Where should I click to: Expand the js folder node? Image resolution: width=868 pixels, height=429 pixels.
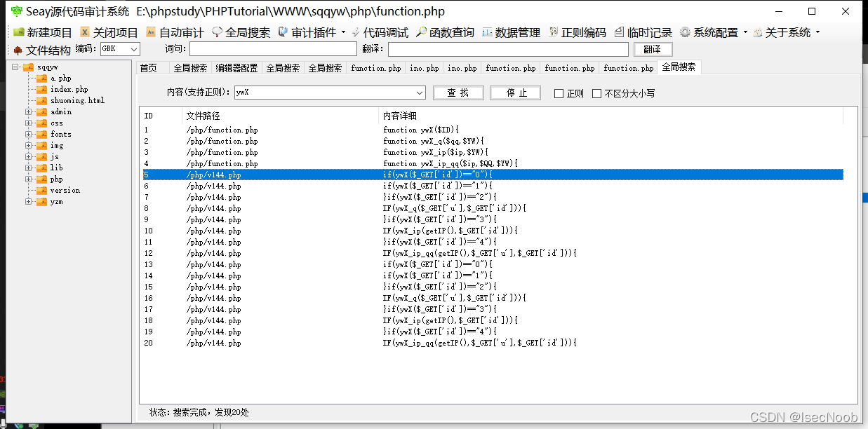(x=29, y=157)
